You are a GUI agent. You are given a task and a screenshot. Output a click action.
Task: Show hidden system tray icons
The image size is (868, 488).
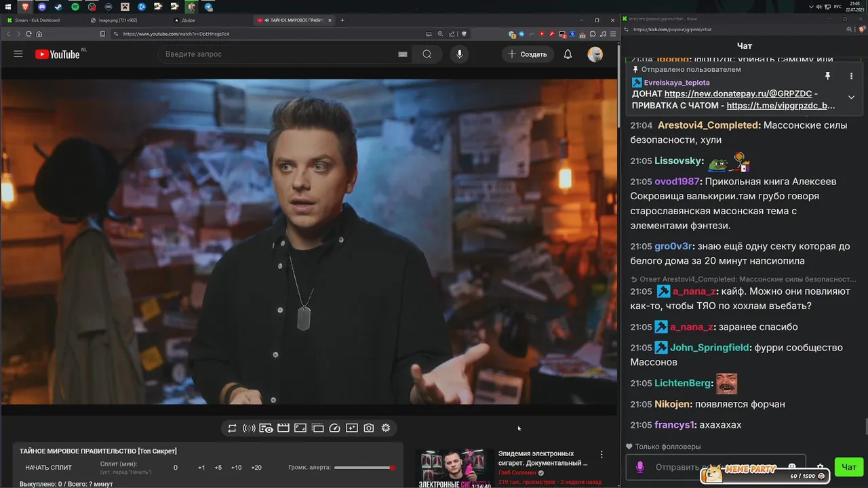pos(812,7)
